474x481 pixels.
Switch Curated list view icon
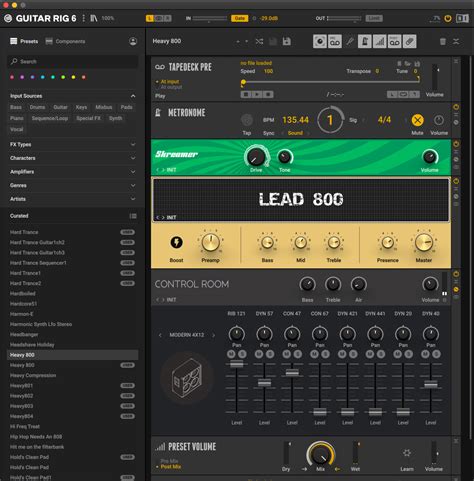[133, 216]
